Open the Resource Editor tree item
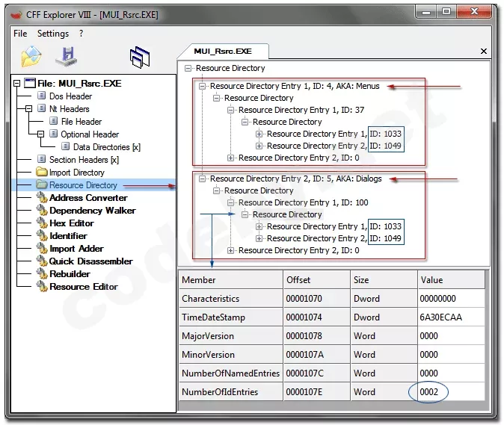Viewport: 504px width, 425px height. pyautogui.click(x=84, y=287)
